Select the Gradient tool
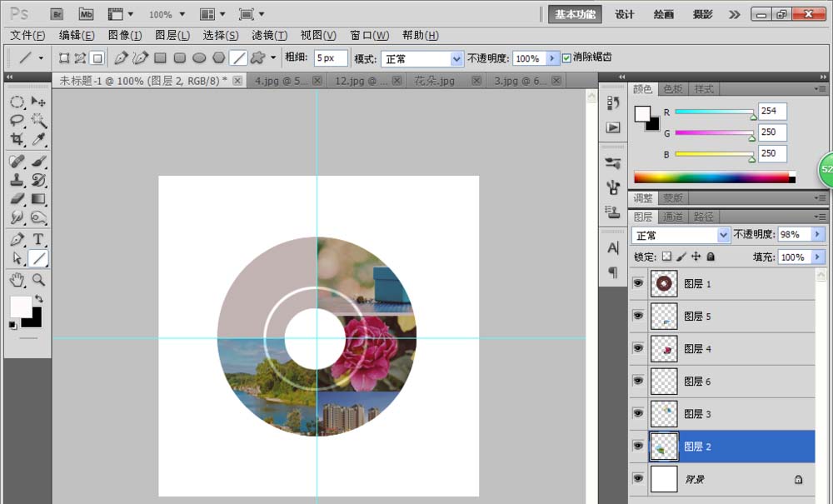The image size is (833, 504). pyautogui.click(x=38, y=198)
